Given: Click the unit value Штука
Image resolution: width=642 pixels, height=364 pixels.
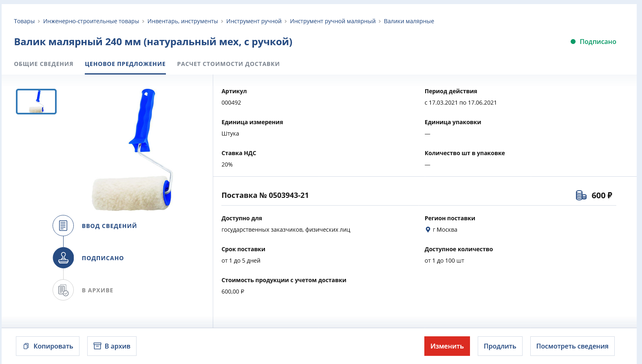Looking at the screenshot, I should [x=230, y=134].
